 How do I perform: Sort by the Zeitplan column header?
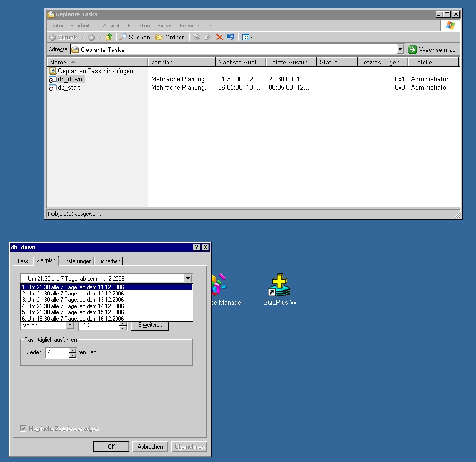[x=181, y=62]
